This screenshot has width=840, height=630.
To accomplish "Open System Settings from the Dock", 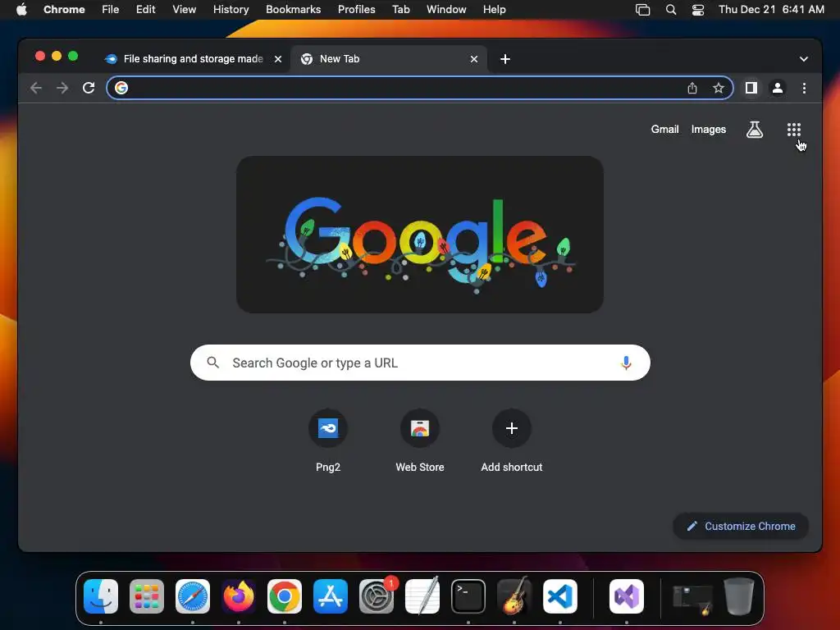I will [x=376, y=596].
